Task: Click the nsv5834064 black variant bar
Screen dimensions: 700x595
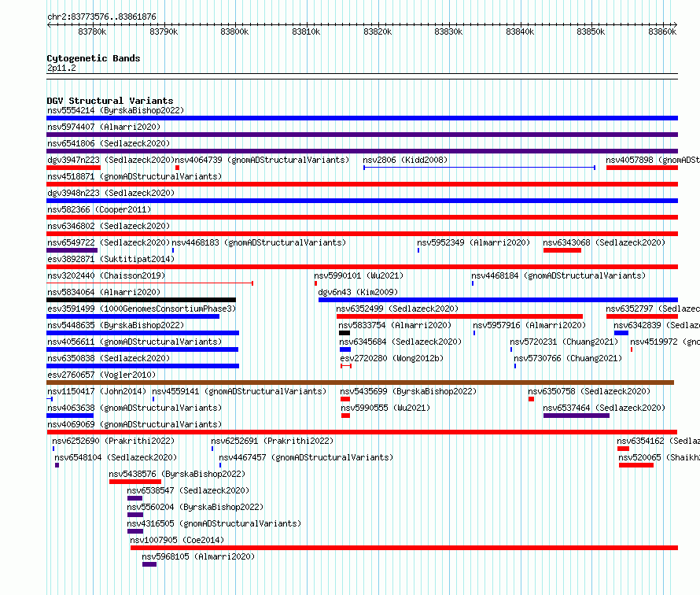Action: (x=141, y=300)
